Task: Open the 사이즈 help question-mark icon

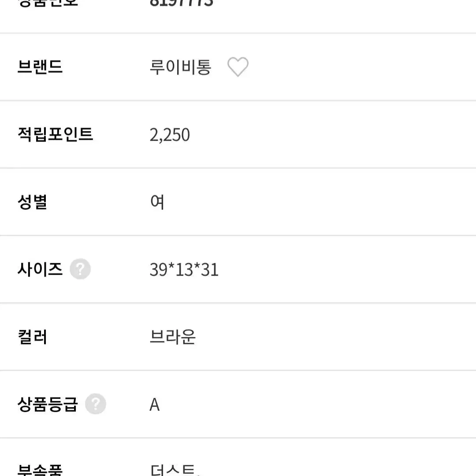Action: [x=80, y=269]
